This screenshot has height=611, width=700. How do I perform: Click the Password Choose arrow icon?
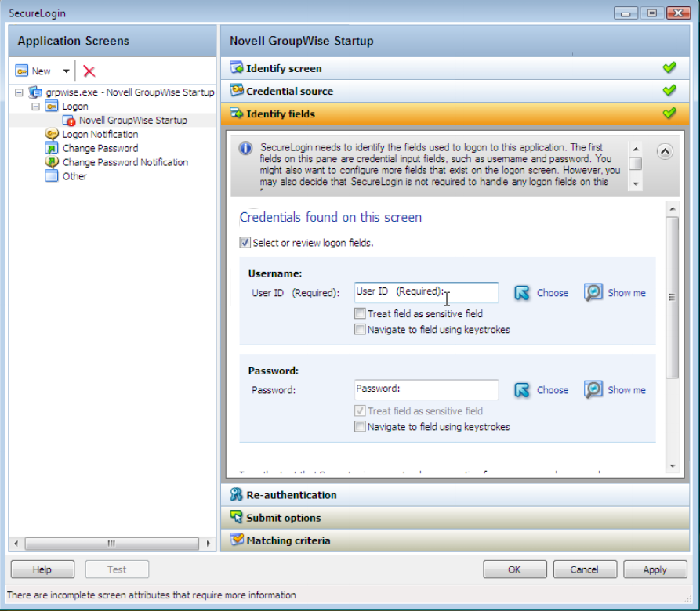click(521, 390)
